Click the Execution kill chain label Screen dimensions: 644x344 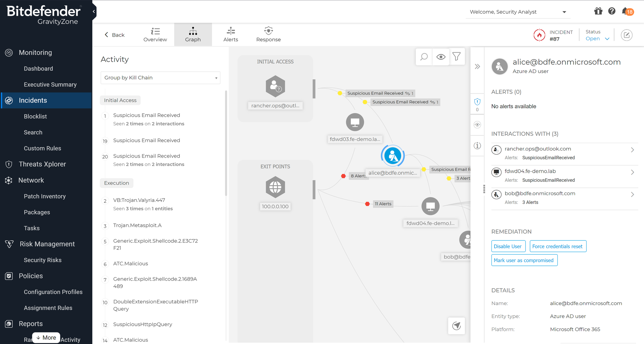(x=116, y=183)
